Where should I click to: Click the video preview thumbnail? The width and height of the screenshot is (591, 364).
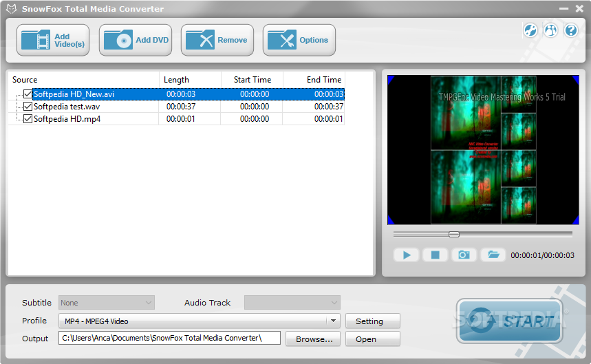click(x=483, y=150)
